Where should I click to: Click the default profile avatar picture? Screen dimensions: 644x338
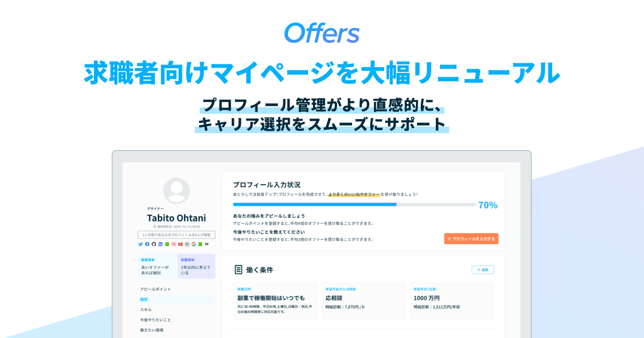pyautogui.click(x=177, y=191)
